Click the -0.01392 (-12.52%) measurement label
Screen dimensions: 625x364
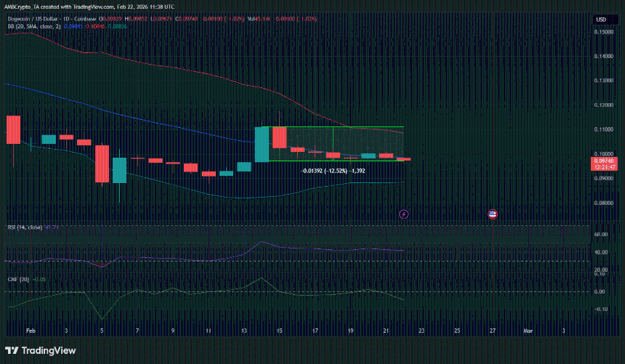point(333,171)
